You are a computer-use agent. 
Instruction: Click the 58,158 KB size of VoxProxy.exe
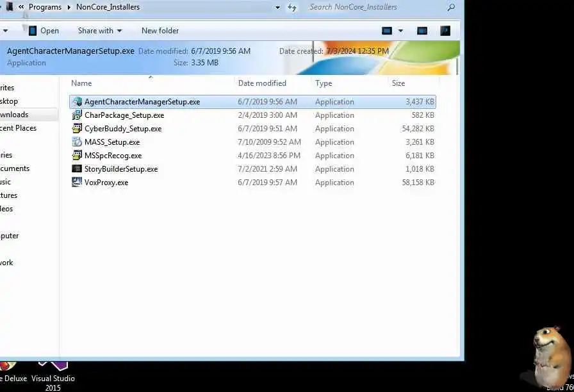tap(418, 183)
